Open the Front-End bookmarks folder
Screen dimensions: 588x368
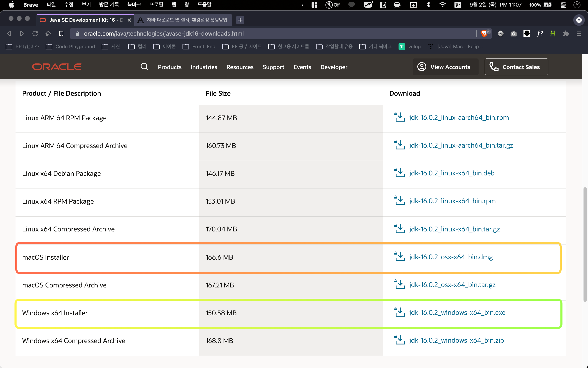pyautogui.click(x=199, y=46)
